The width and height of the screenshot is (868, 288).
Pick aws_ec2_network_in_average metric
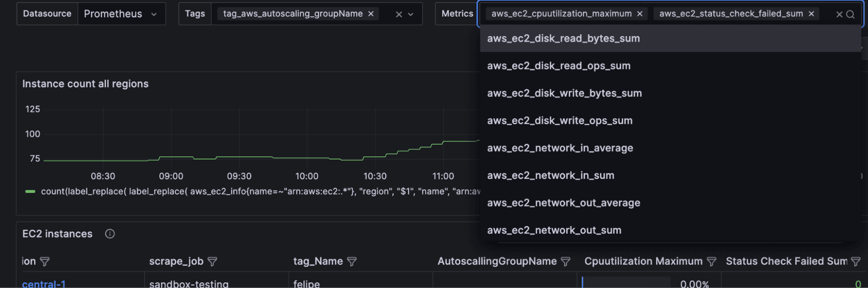tap(670, 148)
